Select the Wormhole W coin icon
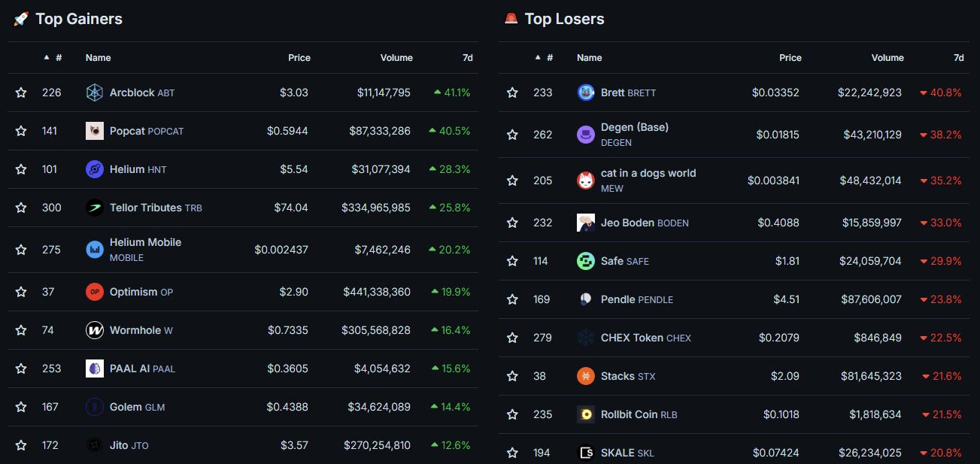980x464 pixels. (94, 329)
